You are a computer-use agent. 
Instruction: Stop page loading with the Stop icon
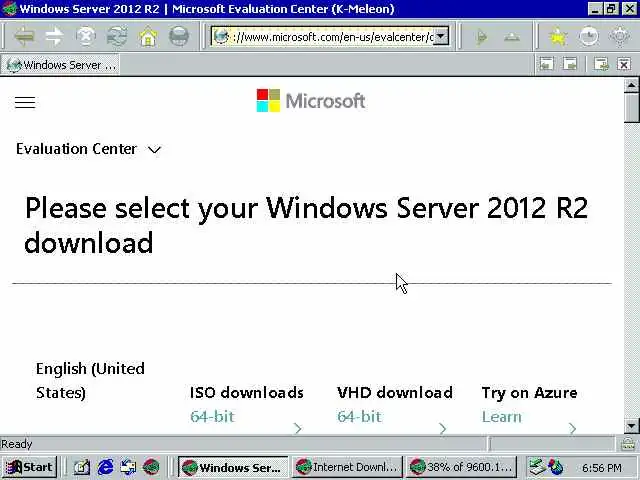click(x=86, y=37)
